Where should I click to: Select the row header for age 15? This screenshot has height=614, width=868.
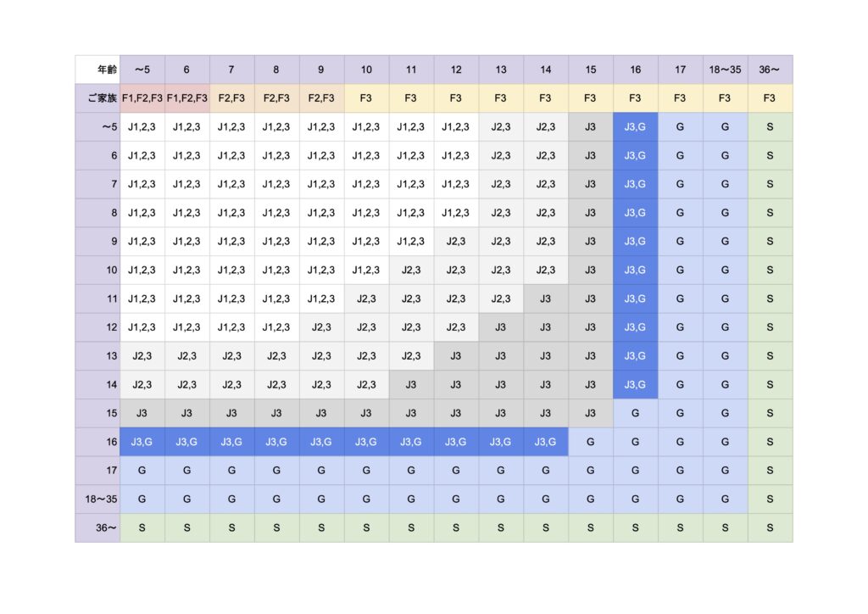click(x=97, y=413)
